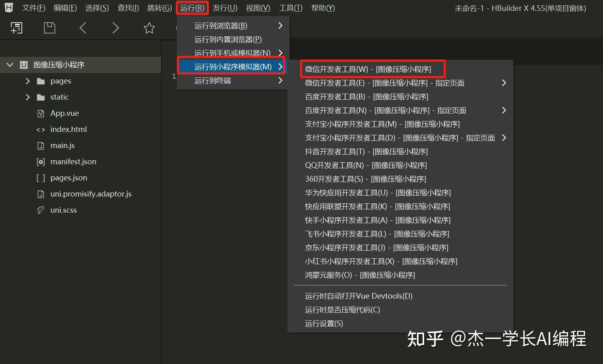Viewport: 603px width, 364px height.
Task: Run in 快应用联盟开发者工具(K)
Action: click(x=400, y=206)
